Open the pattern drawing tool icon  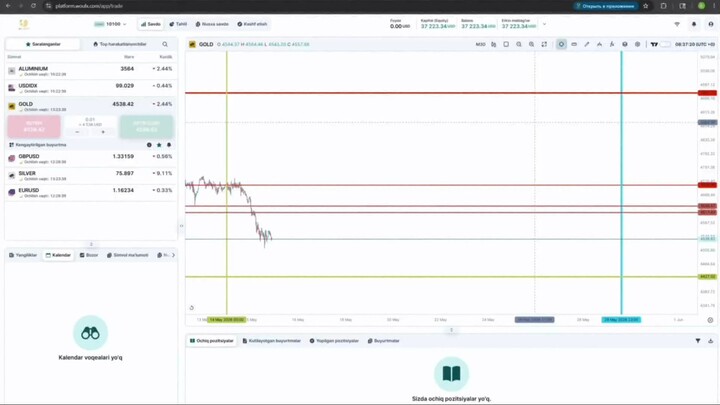(x=599, y=45)
